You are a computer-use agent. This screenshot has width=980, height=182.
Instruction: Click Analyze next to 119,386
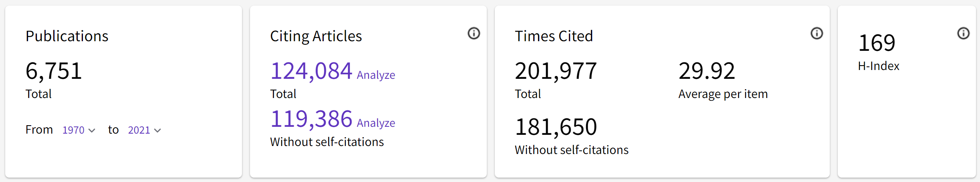pos(376,123)
